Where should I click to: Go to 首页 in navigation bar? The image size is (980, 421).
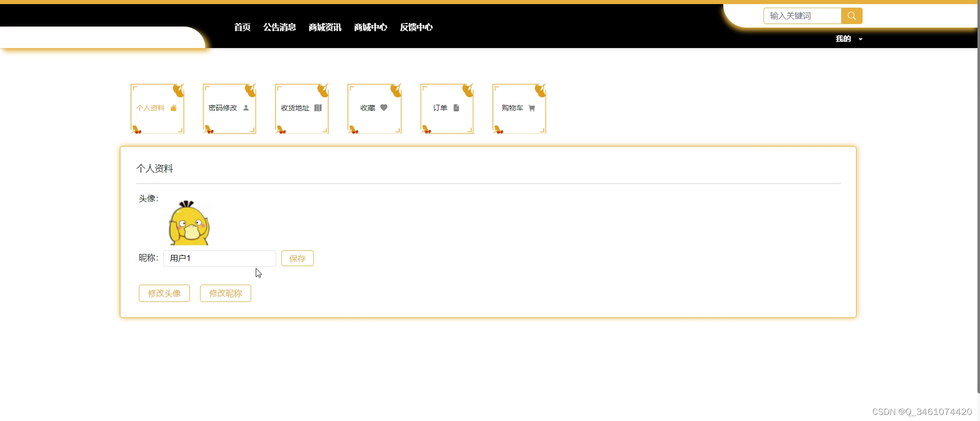coord(242,27)
